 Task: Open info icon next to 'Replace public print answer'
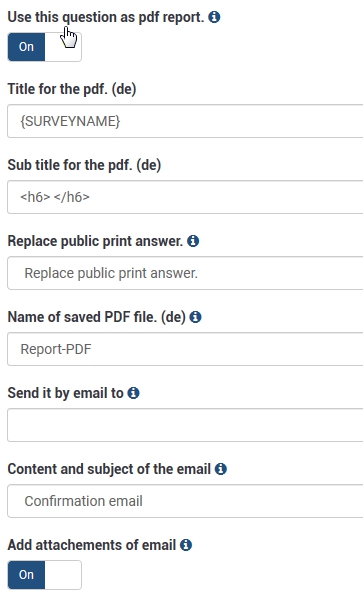[x=193, y=241]
